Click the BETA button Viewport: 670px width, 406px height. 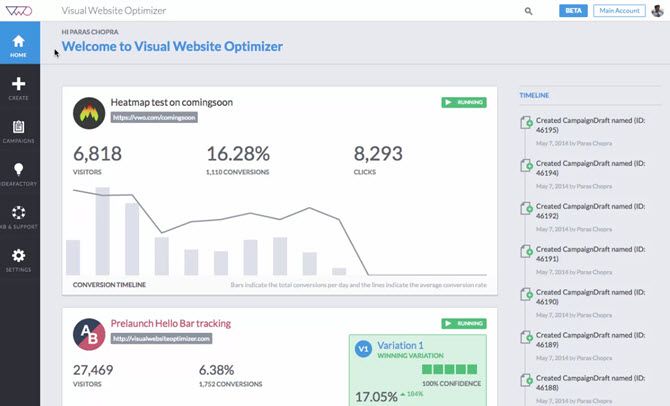pos(574,11)
